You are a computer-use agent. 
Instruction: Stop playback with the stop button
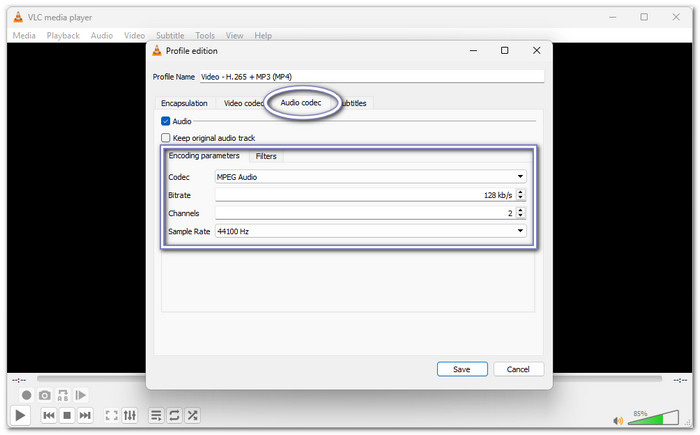tap(67, 415)
